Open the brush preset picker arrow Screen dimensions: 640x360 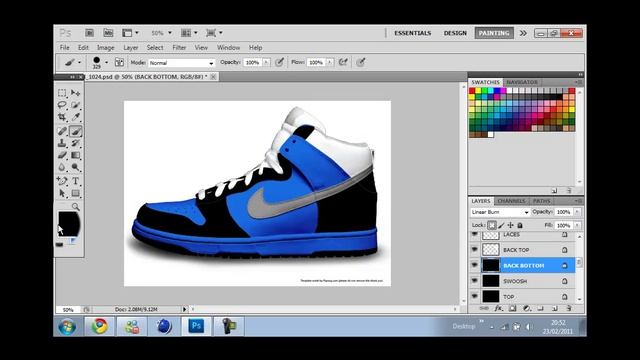coord(107,62)
